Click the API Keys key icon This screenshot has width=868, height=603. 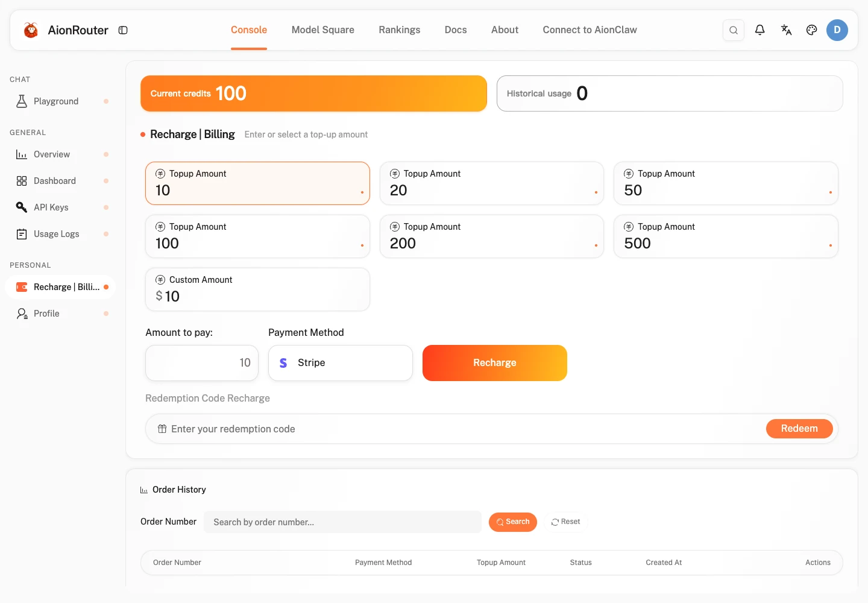pyautogui.click(x=22, y=207)
